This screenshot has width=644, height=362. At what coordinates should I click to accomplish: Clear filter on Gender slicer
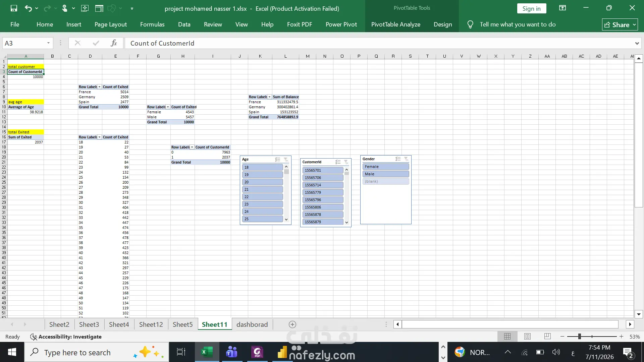pos(406,159)
